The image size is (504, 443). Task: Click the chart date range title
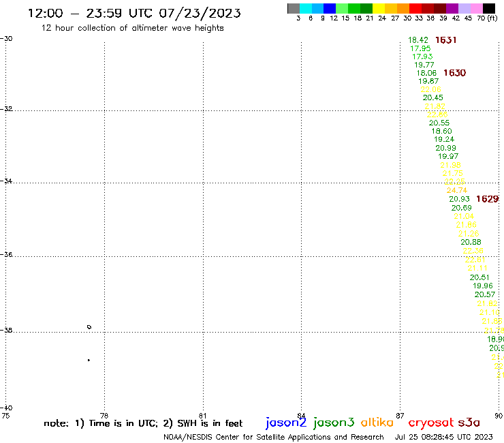coord(134,13)
